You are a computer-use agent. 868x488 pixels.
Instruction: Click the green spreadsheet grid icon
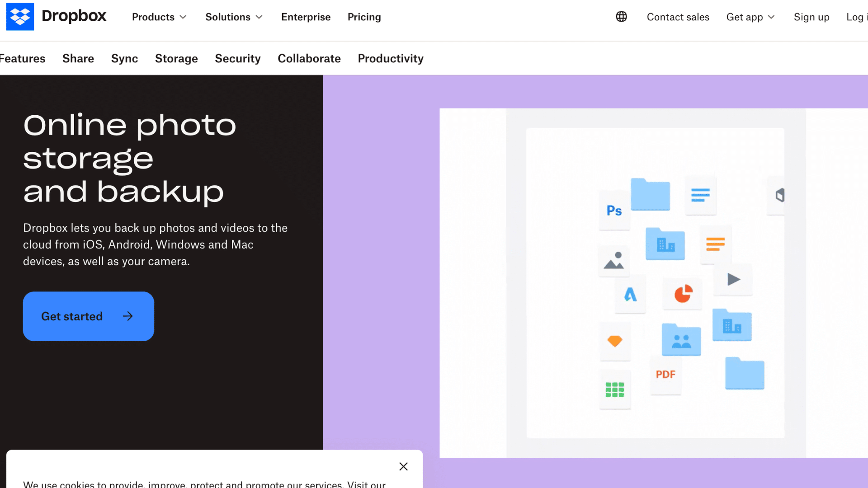615,389
